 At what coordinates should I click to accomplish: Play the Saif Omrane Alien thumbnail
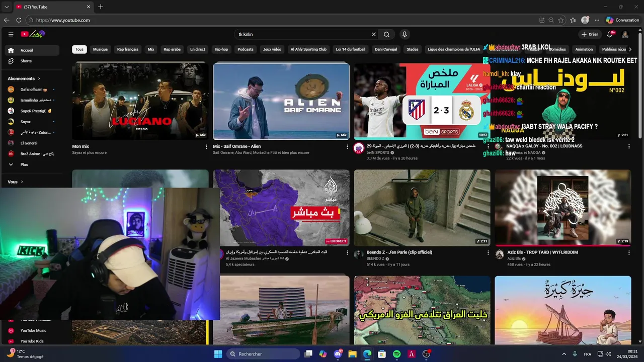click(x=281, y=101)
